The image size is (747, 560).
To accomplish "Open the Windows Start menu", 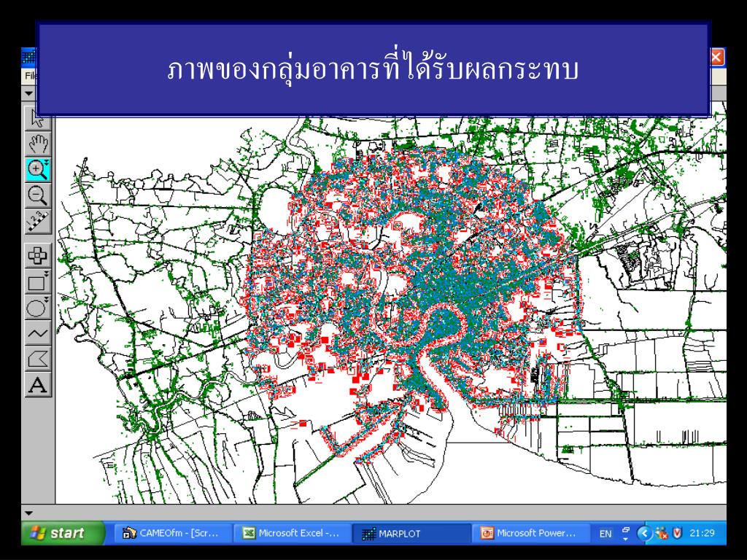I will coord(63,533).
